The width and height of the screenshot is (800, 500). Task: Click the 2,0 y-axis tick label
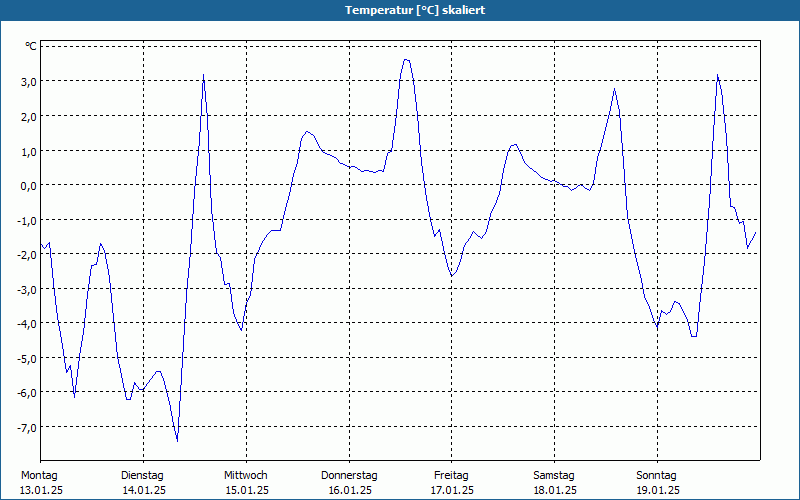pyautogui.click(x=28, y=116)
